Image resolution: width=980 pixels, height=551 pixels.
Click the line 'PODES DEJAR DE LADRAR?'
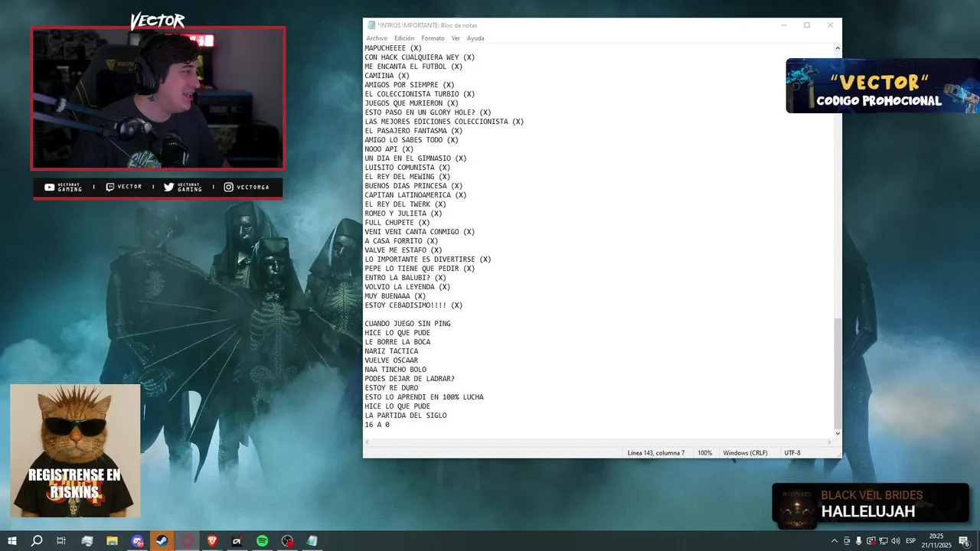pyautogui.click(x=410, y=379)
